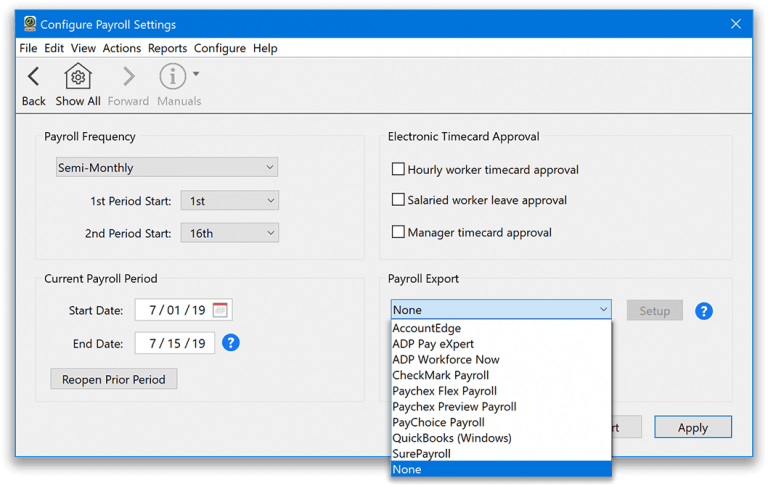The height and width of the screenshot is (486, 768).
Task: Select Paychex Flex Payroll option
Action: (x=501, y=391)
